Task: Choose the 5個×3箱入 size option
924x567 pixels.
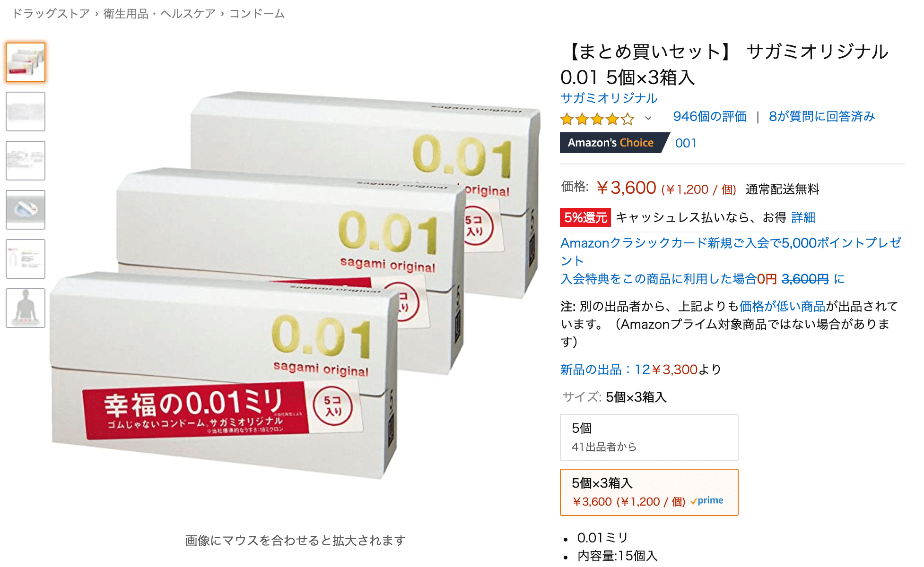Action: (649, 492)
